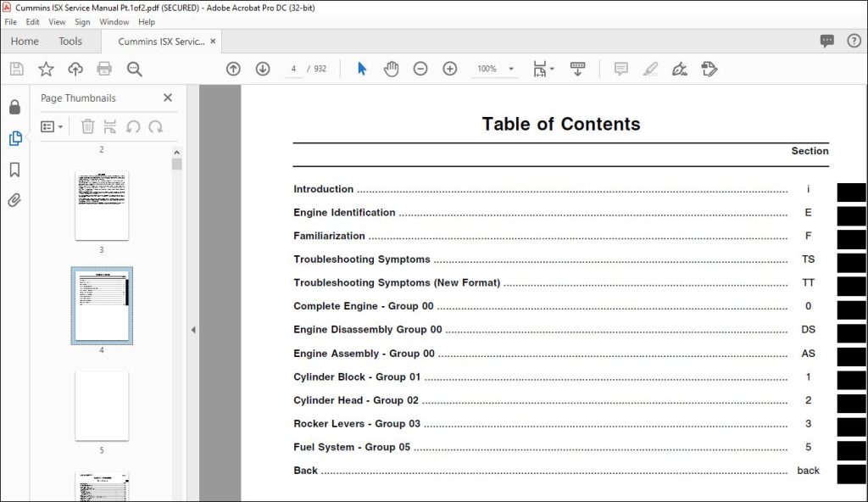Switch to the Tools tab
The image size is (868, 502).
[x=70, y=42]
